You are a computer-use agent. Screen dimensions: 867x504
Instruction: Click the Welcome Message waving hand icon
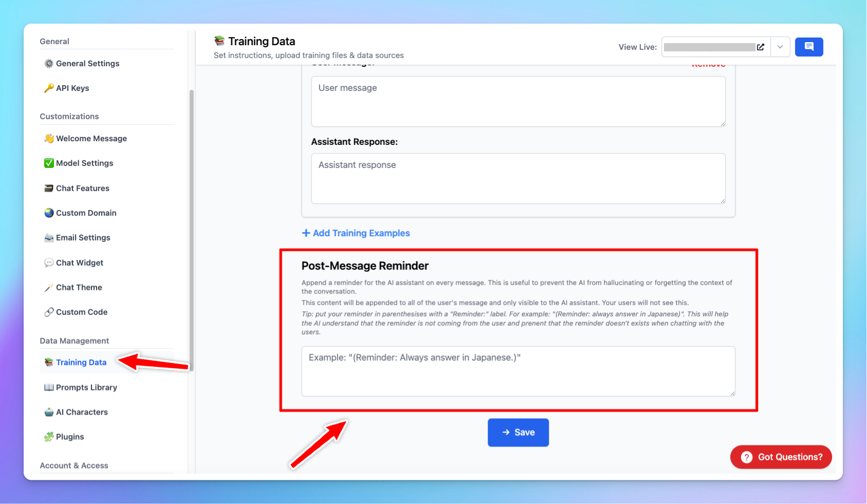click(x=49, y=138)
